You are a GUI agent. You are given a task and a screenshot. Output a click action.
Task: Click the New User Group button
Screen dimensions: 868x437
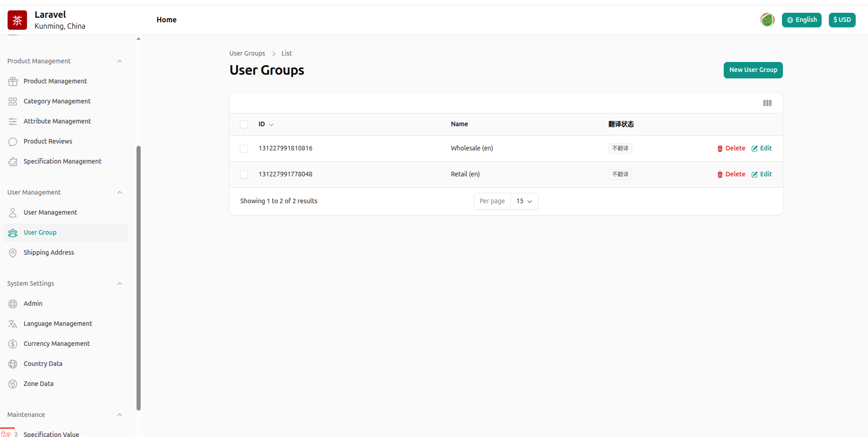click(753, 70)
